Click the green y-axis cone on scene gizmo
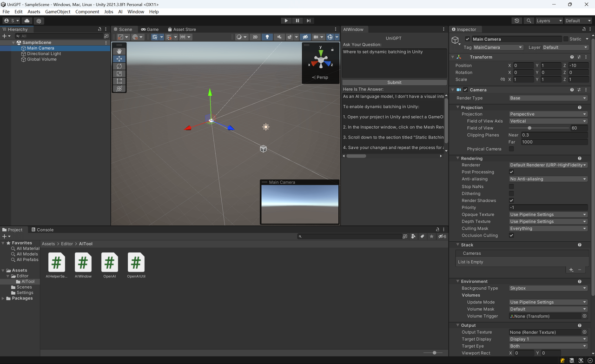Screen dimensions: 595x364 tap(320, 52)
